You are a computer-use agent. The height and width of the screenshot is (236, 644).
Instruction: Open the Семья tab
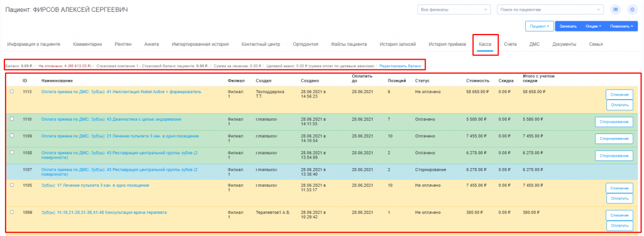pyautogui.click(x=596, y=44)
